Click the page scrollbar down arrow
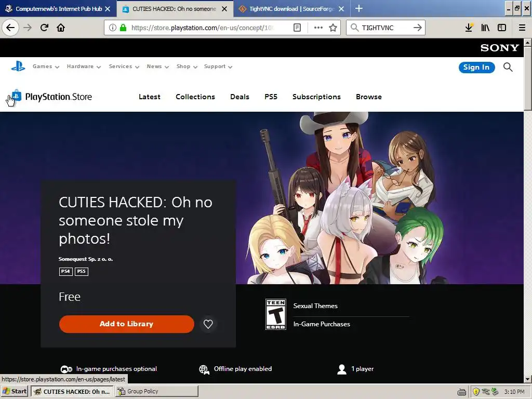 pyautogui.click(x=528, y=379)
